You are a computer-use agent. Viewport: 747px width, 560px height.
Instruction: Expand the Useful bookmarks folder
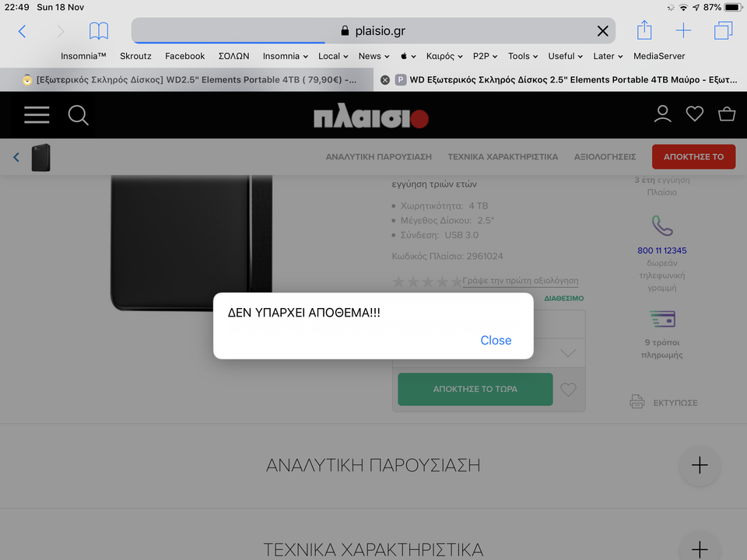coord(566,56)
